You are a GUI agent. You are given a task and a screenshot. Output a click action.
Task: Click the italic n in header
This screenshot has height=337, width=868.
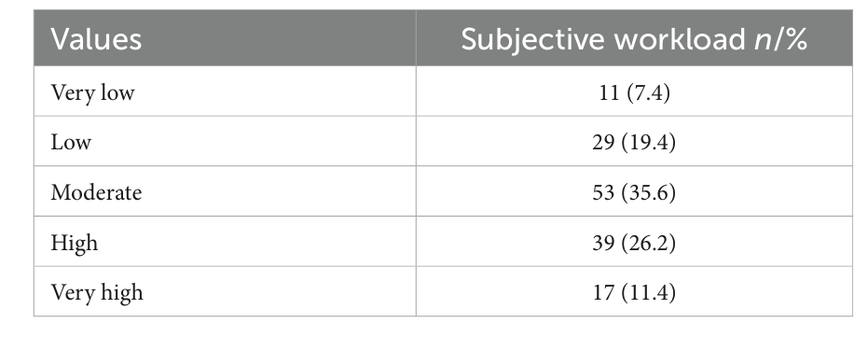[x=763, y=40]
